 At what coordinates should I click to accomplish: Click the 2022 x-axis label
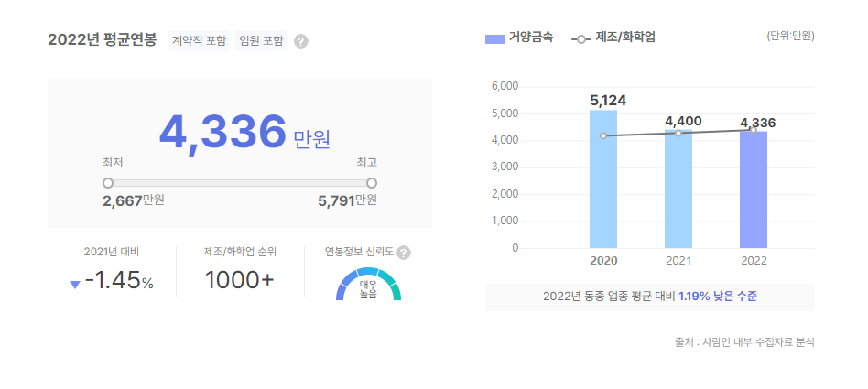pyautogui.click(x=754, y=261)
